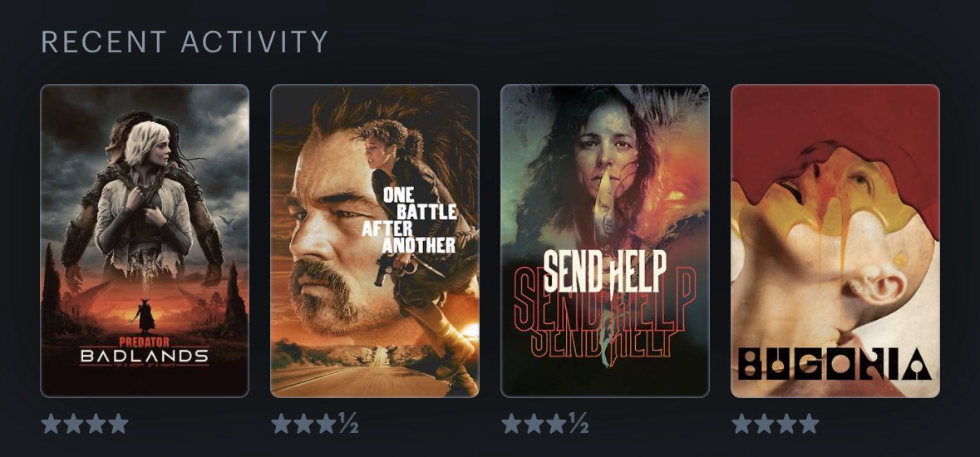980x457 pixels.
Task: Click first star below One Battle After Another
Action: pyautogui.click(x=281, y=423)
